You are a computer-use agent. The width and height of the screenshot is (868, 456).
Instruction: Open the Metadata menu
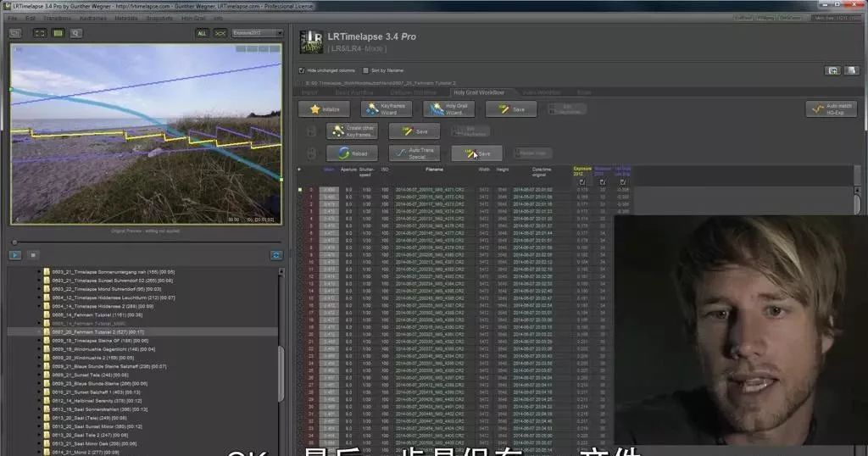pyautogui.click(x=126, y=18)
